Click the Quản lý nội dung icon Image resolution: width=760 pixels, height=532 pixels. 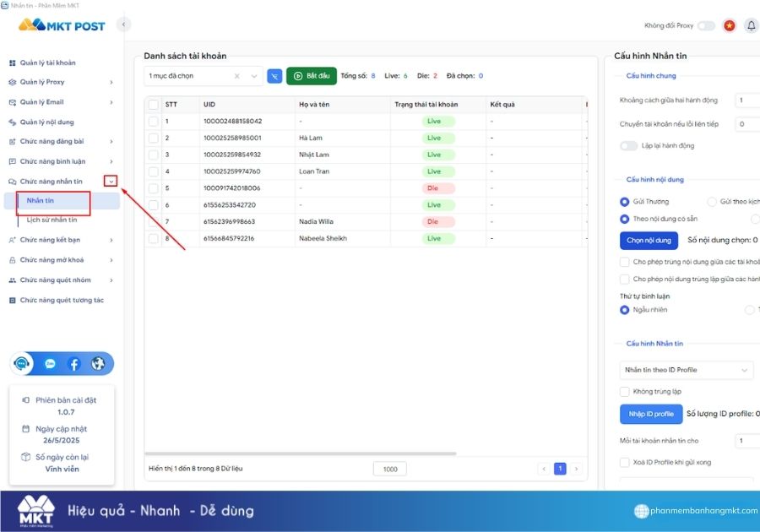click(x=12, y=121)
